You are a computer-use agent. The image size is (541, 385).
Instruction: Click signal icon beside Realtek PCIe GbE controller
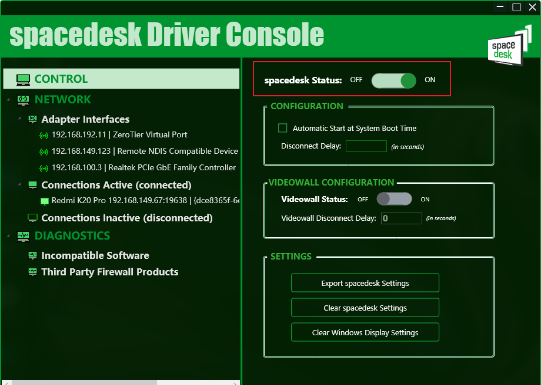pos(43,168)
